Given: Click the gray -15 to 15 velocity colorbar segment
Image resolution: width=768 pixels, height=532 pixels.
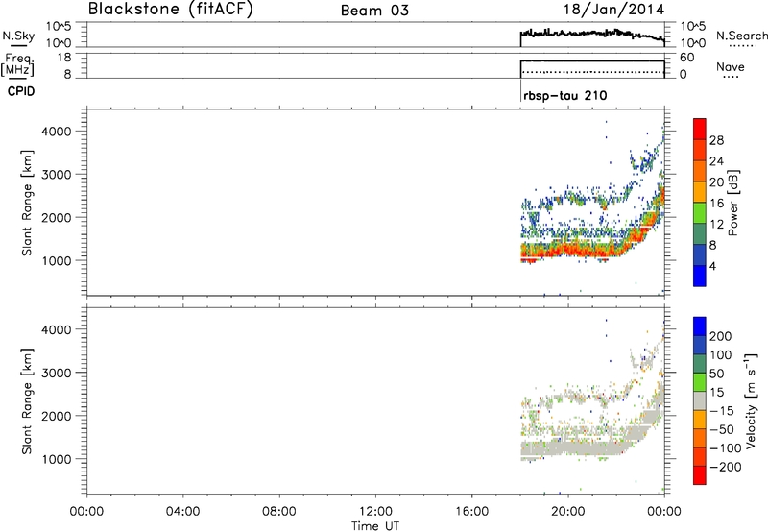Looking at the screenshot, I should coord(700,400).
